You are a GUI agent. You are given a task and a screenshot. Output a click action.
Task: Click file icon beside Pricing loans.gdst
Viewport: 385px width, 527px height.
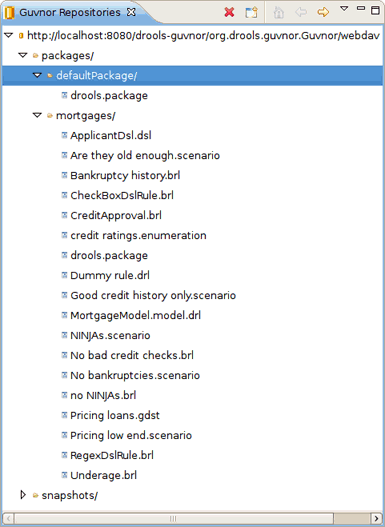click(x=64, y=415)
